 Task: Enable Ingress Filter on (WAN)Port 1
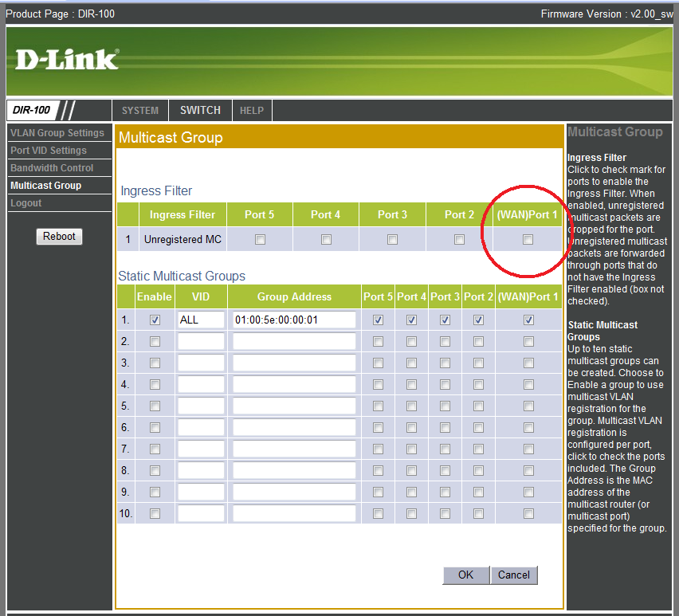[x=528, y=239]
